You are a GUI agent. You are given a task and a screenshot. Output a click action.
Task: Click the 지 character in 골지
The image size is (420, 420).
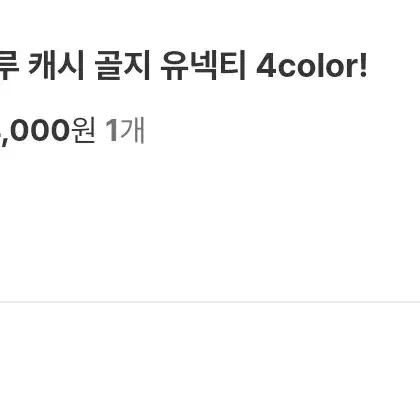pyautogui.click(x=137, y=66)
